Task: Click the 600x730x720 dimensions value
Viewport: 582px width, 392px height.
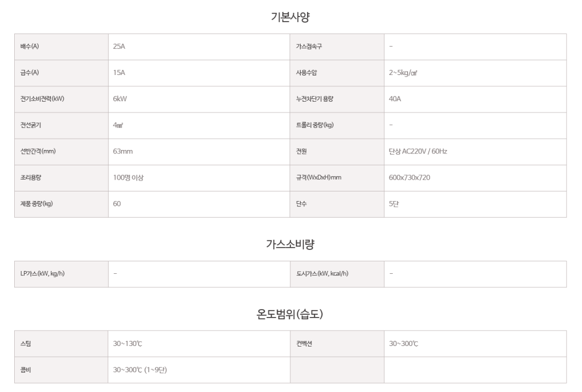Action: 409,178
